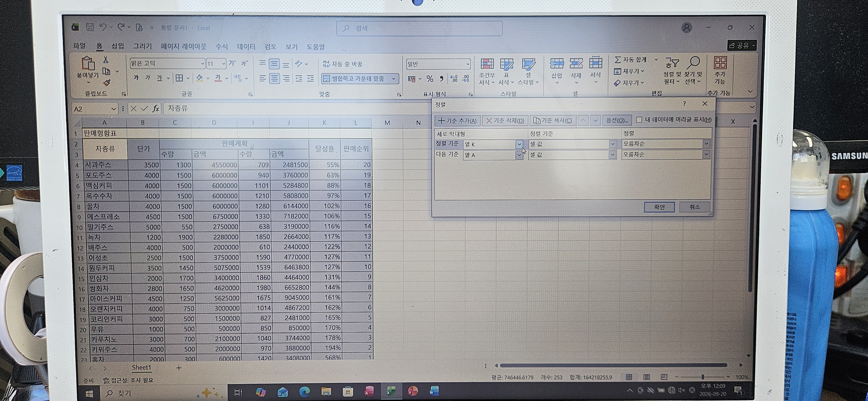Click the fill color bucket icon
Screen dimensions: 868x401
click(x=199, y=78)
